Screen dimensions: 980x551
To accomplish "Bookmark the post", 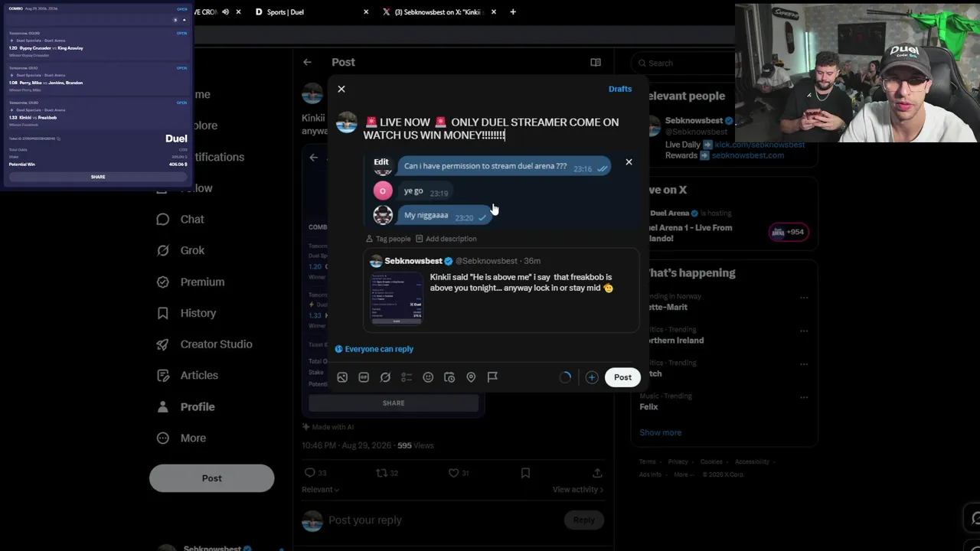I will pyautogui.click(x=525, y=473).
